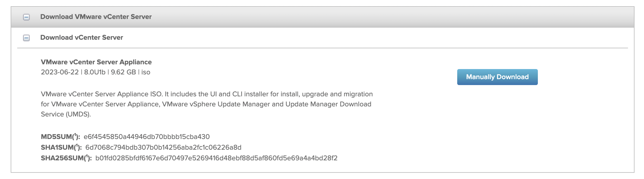
Task: Click the minus icon beside Download vCenter Server
Action: [x=27, y=38]
